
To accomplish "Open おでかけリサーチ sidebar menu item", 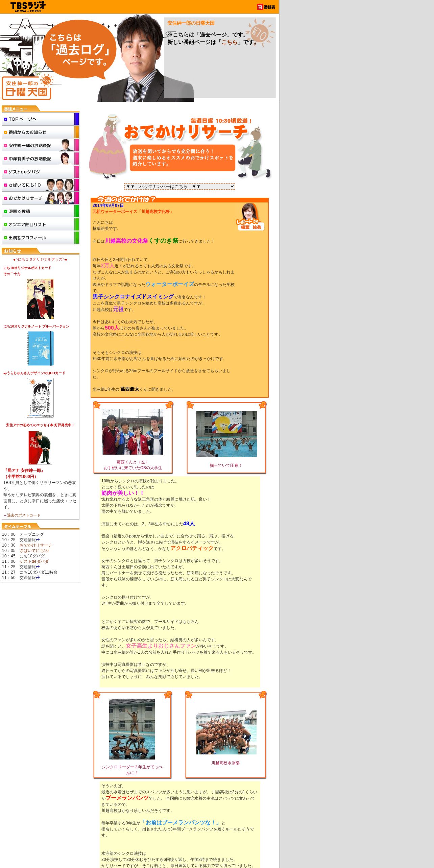I will pos(40,198).
